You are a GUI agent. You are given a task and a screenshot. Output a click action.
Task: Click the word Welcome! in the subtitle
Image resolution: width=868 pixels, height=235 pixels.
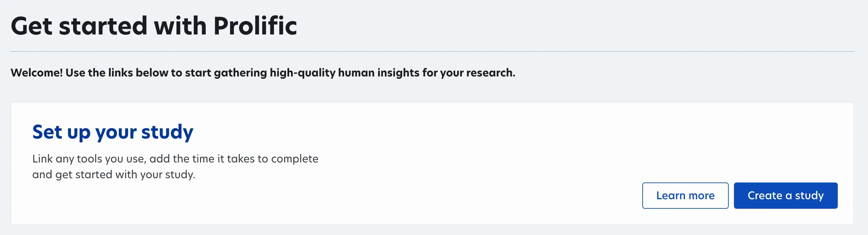(37, 73)
